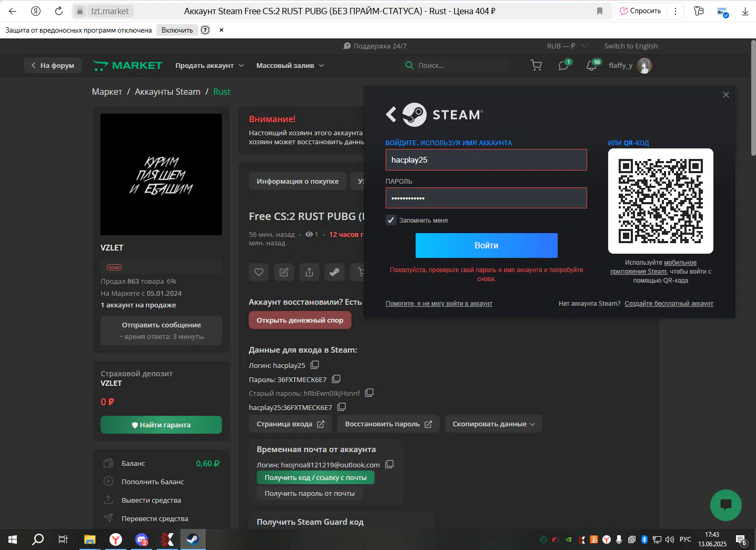Copy the password 36FXTMECK6E7
This screenshot has width=756, height=550.
click(x=336, y=379)
